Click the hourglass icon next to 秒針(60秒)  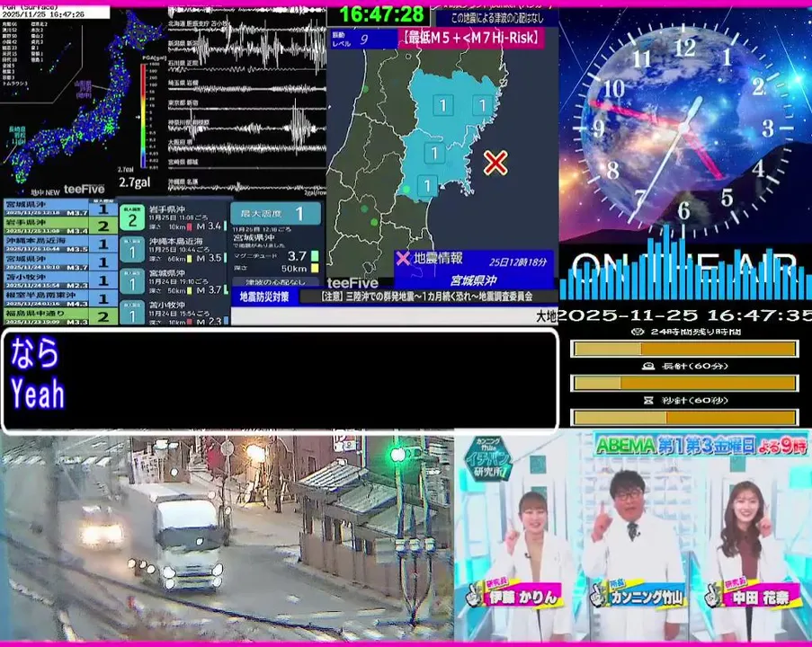(x=648, y=400)
